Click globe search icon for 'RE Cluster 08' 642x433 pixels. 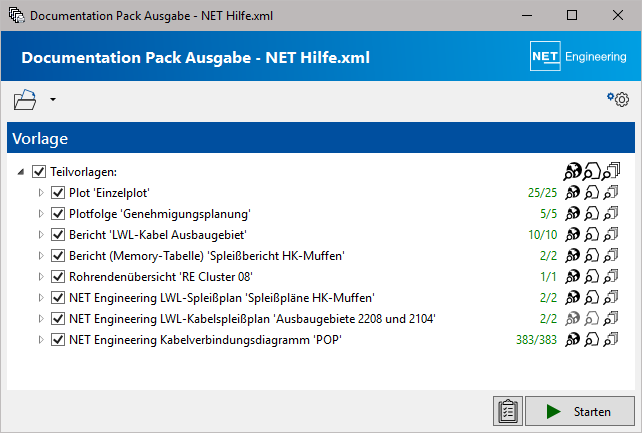572,277
